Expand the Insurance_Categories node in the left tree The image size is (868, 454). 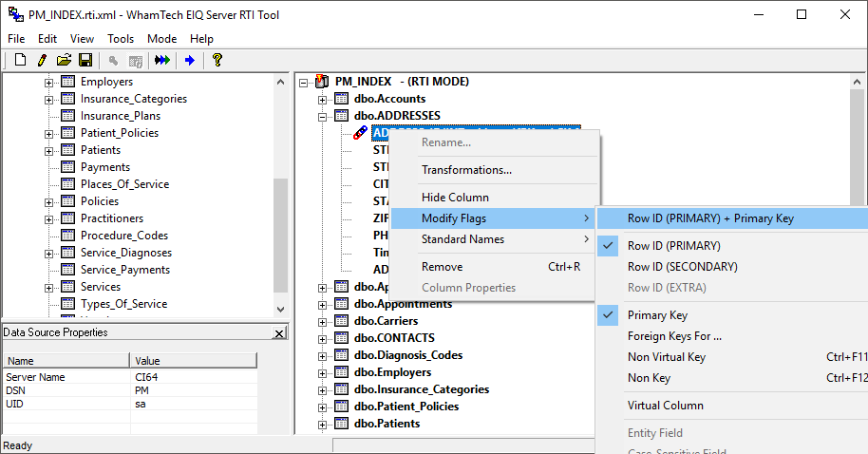click(x=48, y=100)
